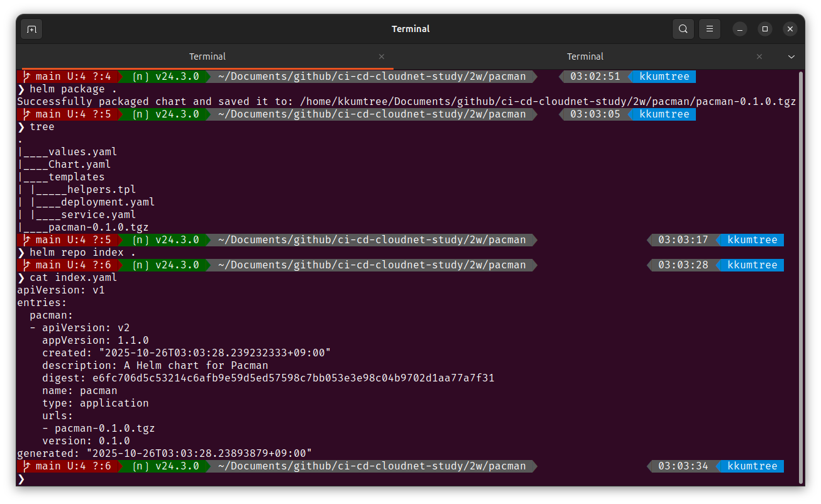The height and width of the screenshot is (504, 821).
Task: Click the empty prompt at the bottom
Action: [x=21, y=479]
